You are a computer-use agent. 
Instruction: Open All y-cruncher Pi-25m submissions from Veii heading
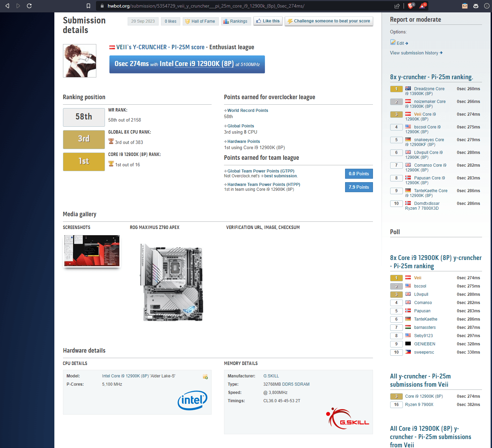tap(420, 381)
